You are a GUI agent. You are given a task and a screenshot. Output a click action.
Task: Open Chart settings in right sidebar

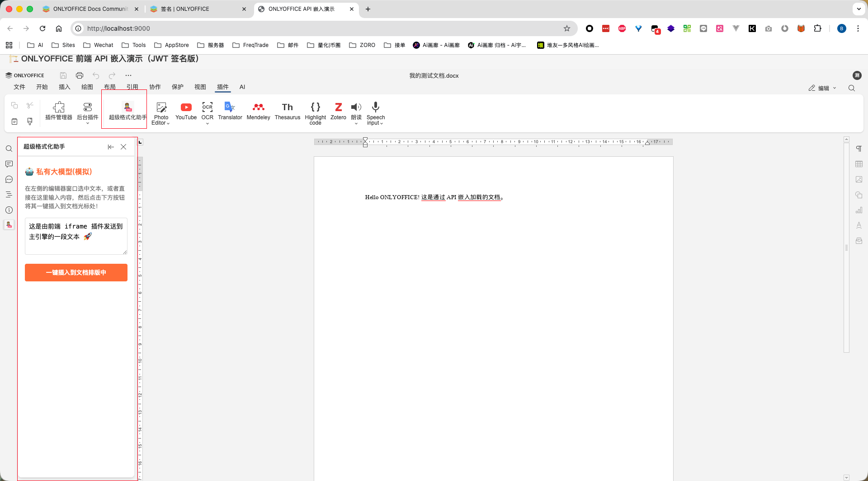click(x=859, y=210)
